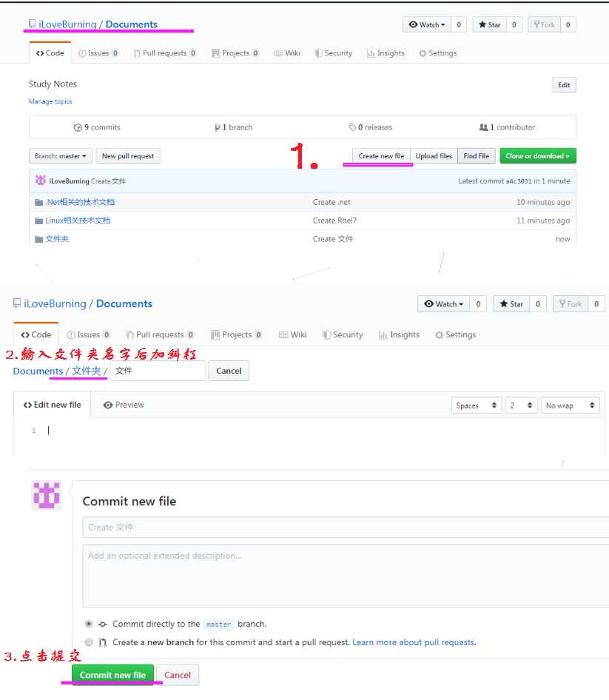
Task: Click iLoveBurning owner link in upper header
Action: (67, 24)
